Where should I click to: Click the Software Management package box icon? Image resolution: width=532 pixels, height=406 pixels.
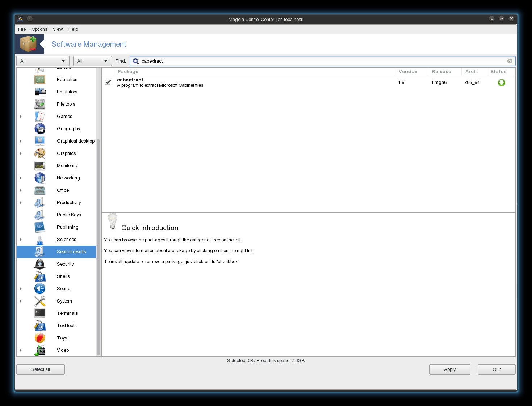(x=28, y=44)
